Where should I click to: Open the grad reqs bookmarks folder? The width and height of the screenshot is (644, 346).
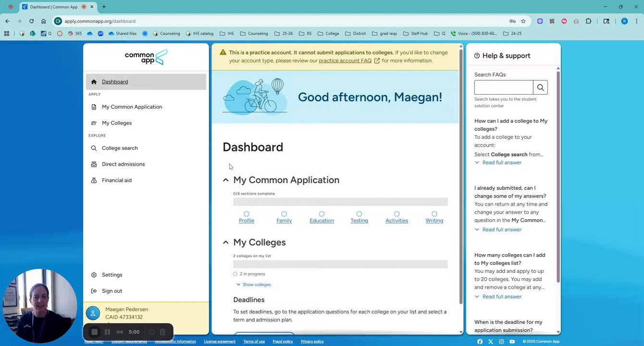tap(384, 34)
